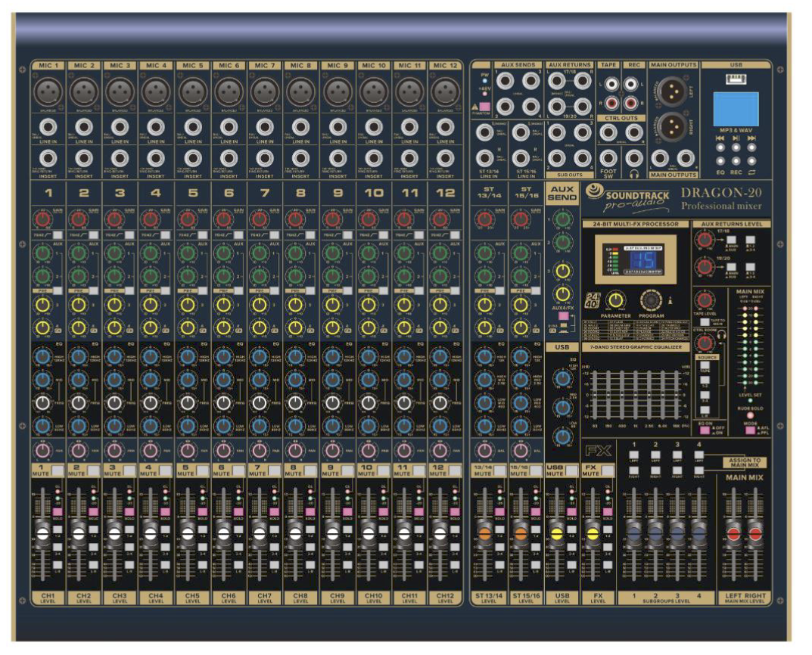
Task: Select TAPE as control room source
Action: tap(705, 366)
